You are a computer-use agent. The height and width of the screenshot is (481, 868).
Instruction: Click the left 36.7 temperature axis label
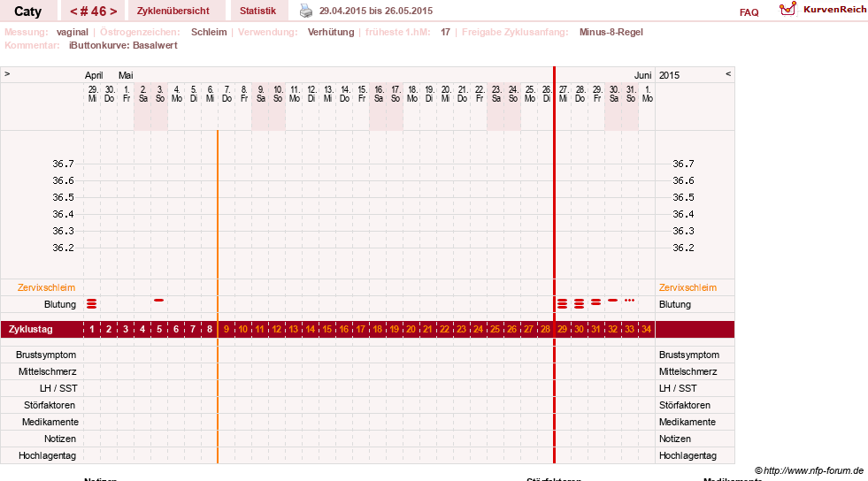click(x=63, y=164)
